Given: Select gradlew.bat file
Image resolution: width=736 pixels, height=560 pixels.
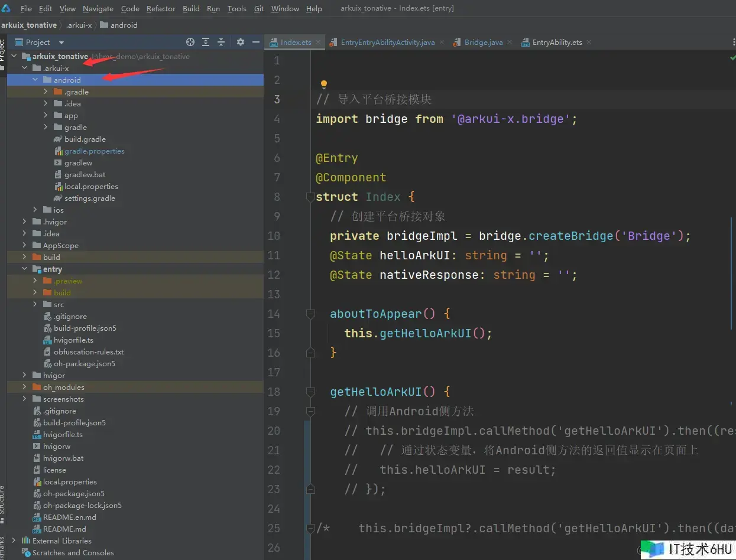Looking at the screenshot, I should pyautogui.click(x=85, y=174).
